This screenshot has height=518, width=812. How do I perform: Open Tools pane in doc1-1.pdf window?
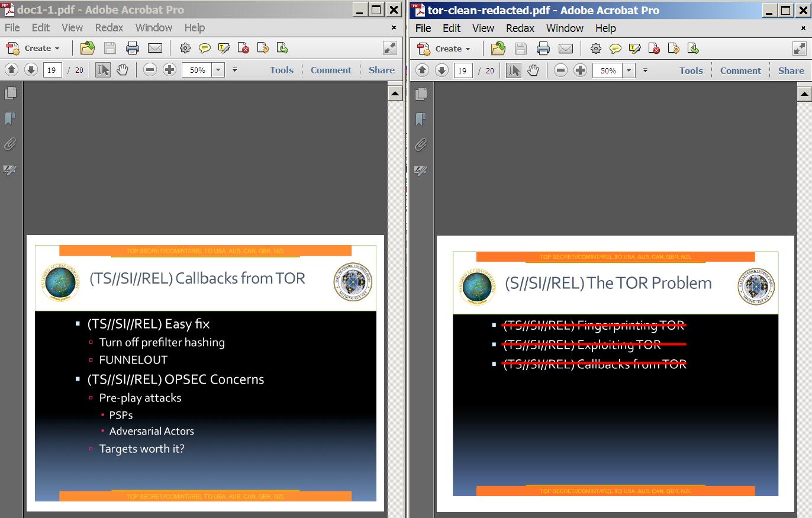pos(282,70)
